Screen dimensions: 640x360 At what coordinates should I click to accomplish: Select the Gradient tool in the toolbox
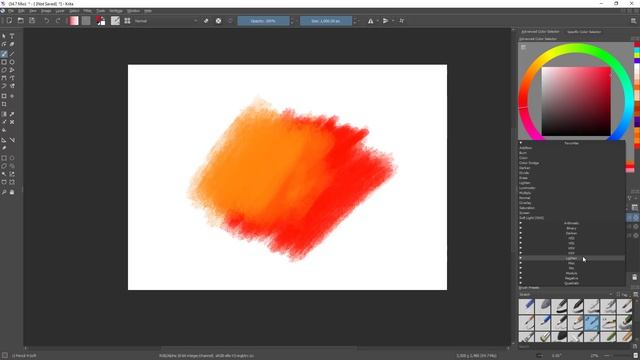click(x=4, y=114)
